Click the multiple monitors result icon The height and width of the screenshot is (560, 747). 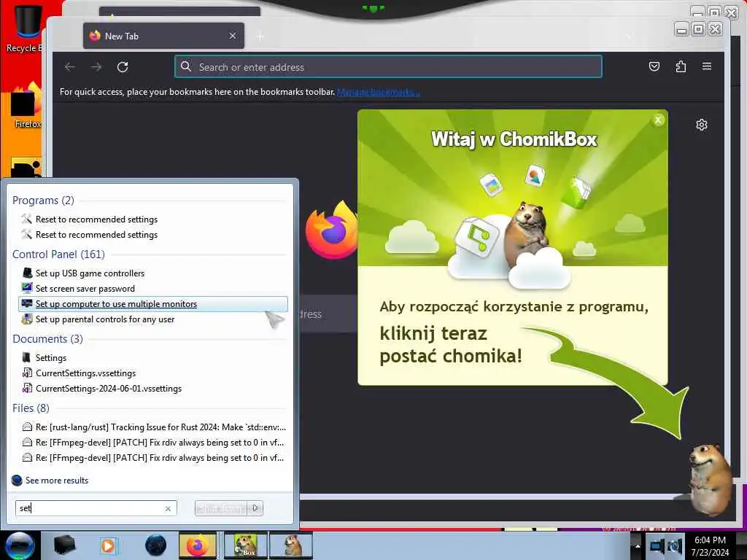pyautogui.click(x=27, y=303)
